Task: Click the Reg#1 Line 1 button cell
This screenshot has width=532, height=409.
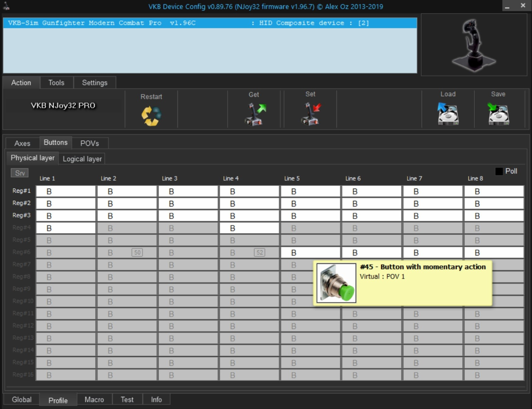Action: (66, 191)
